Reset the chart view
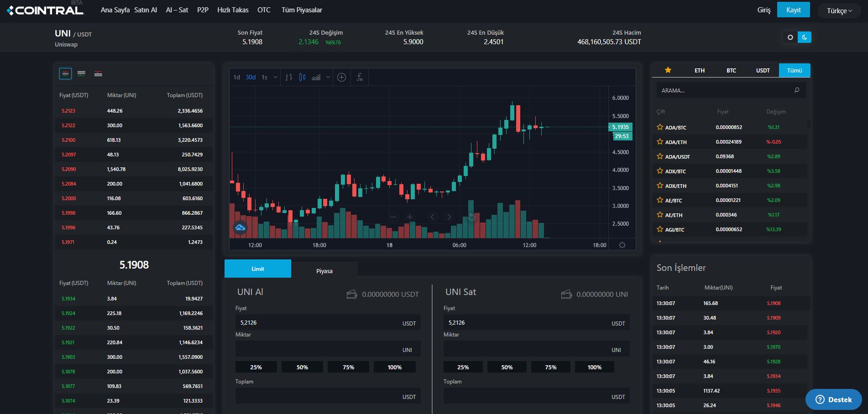The image size is (868, 414). pyautogui.click(x=471, y=217)
